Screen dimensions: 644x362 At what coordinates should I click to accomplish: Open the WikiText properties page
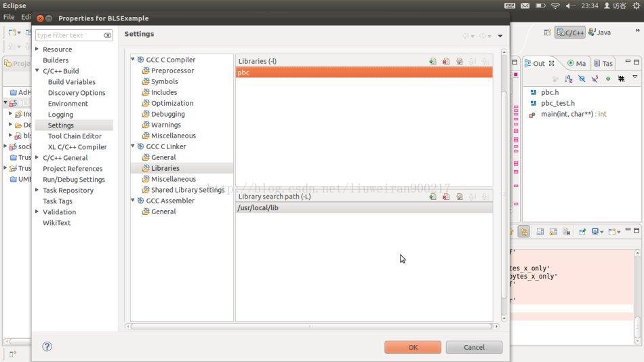57,223
